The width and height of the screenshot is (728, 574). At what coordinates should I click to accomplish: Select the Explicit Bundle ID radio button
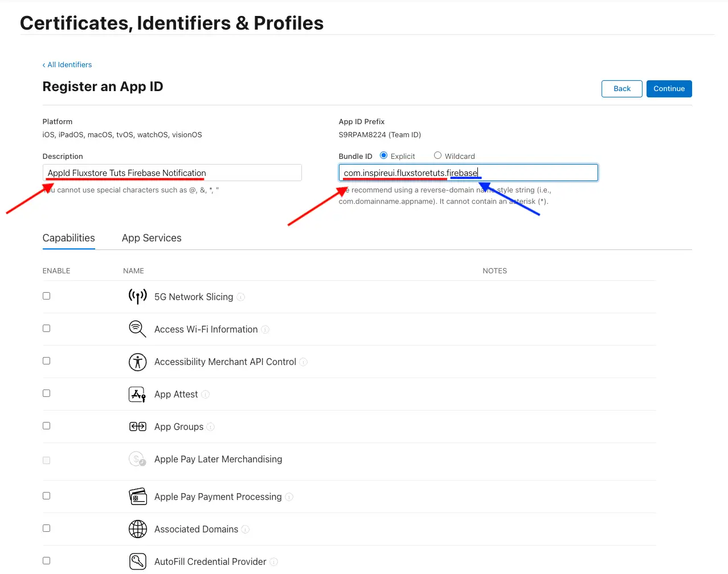(x=384, y=155)
